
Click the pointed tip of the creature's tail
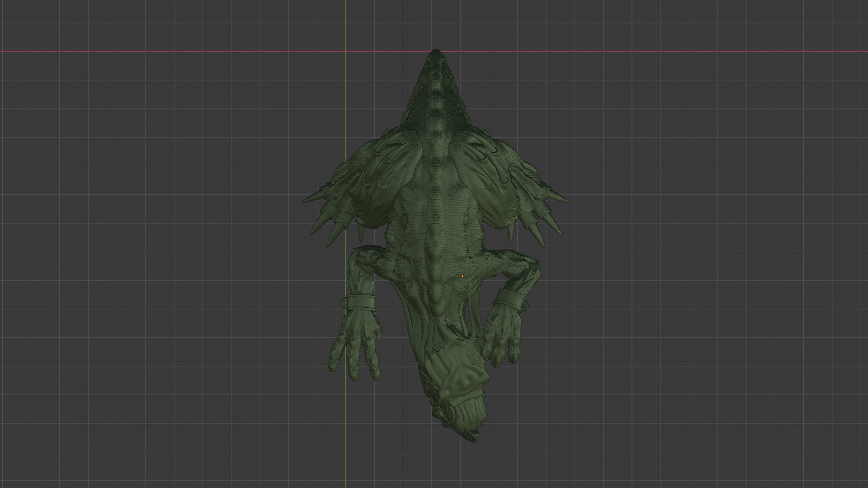(x=435, y=52)
